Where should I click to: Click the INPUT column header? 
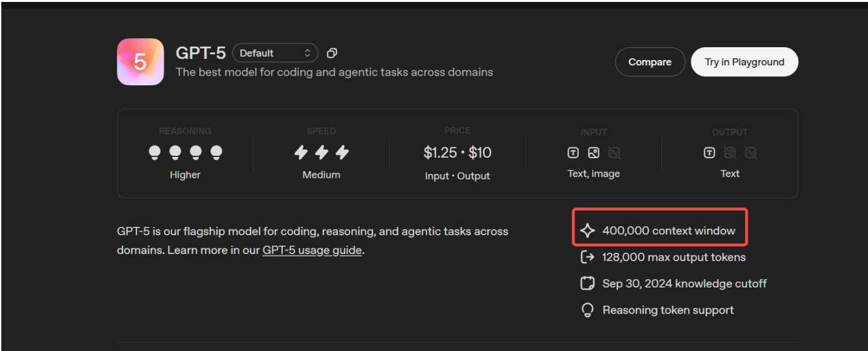pos(594,132)
